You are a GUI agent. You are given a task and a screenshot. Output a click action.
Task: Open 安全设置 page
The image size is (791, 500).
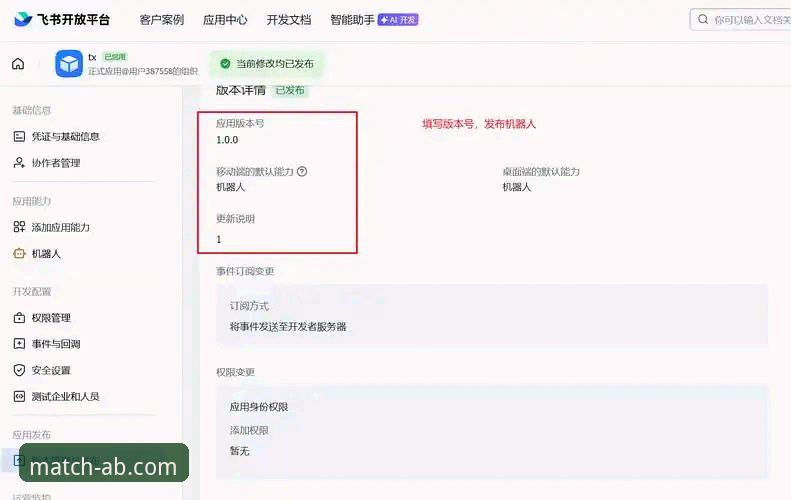[x=51, y=370]
